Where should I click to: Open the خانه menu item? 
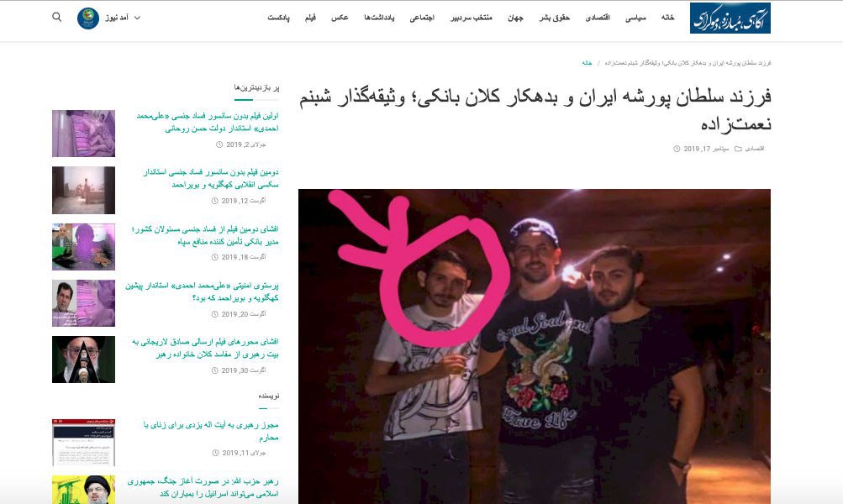pyautogui.click(x=667, y=18)
